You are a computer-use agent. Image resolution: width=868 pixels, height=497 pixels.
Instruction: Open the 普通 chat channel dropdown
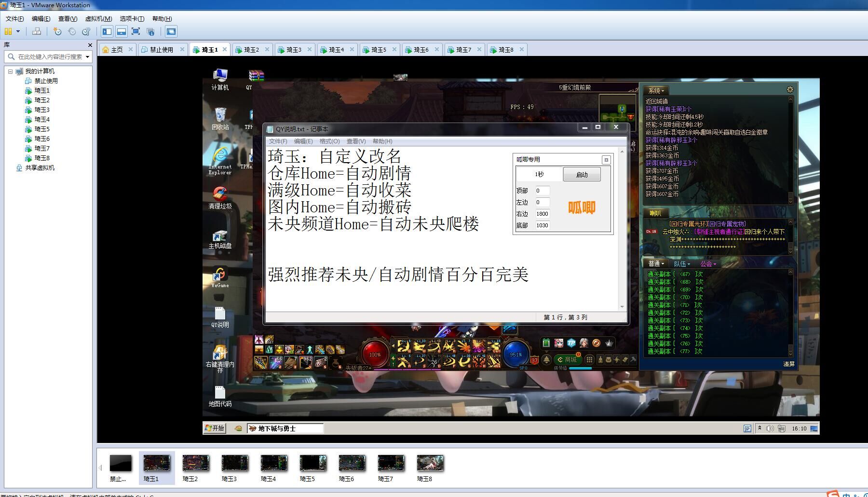tap(656, 264)
